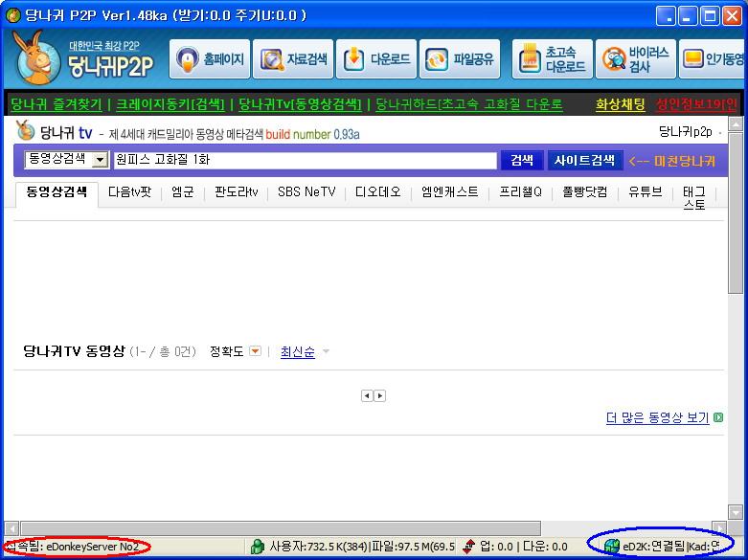Minimize the 당나귀 P2P window
The image size is (748, 560).
click(687, 16)
